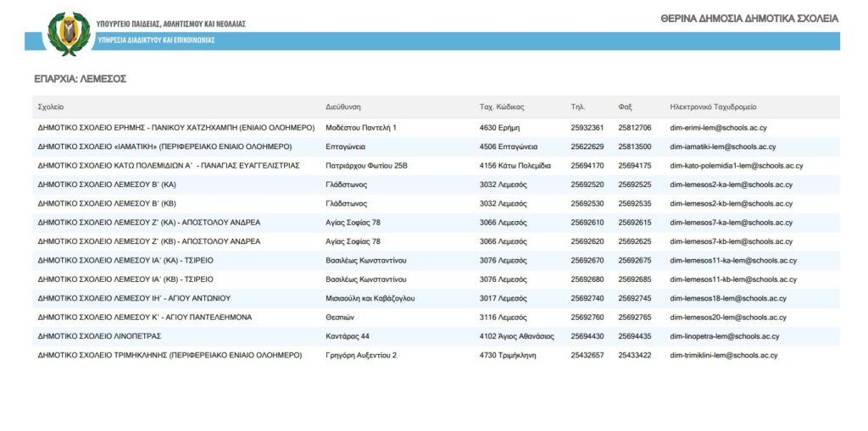This screenshot has height=431, width=868.
Task: Click the Σχολείο column header
Action: pos(51,108)
